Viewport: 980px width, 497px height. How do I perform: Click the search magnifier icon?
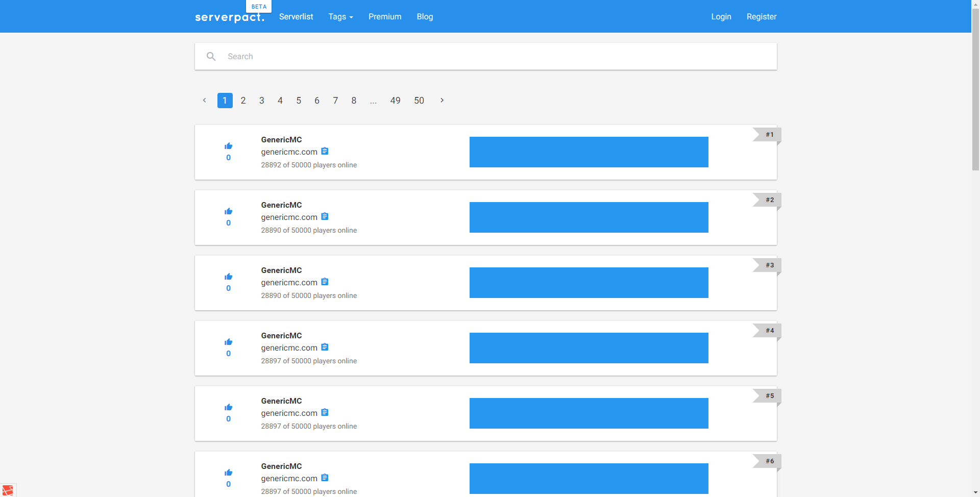point(211,56)
